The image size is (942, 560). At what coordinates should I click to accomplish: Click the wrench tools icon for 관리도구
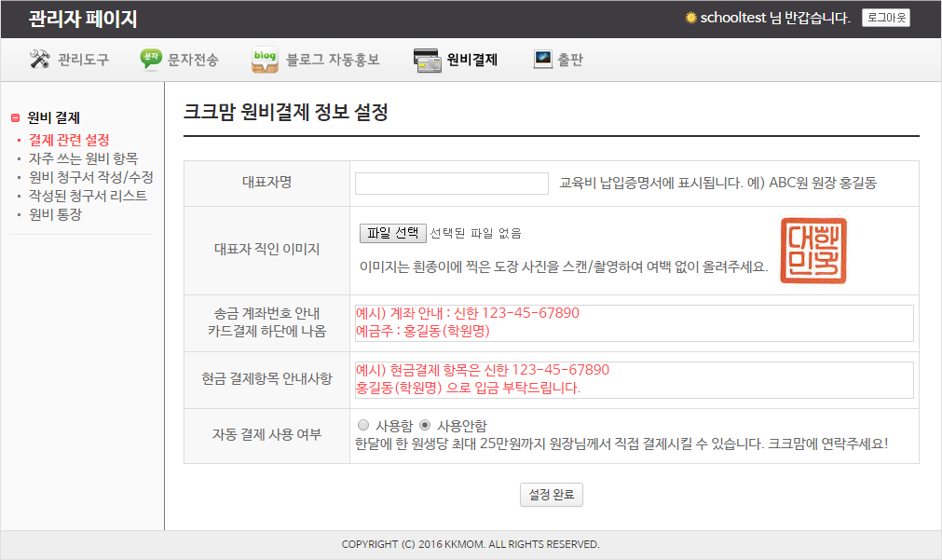39,60
